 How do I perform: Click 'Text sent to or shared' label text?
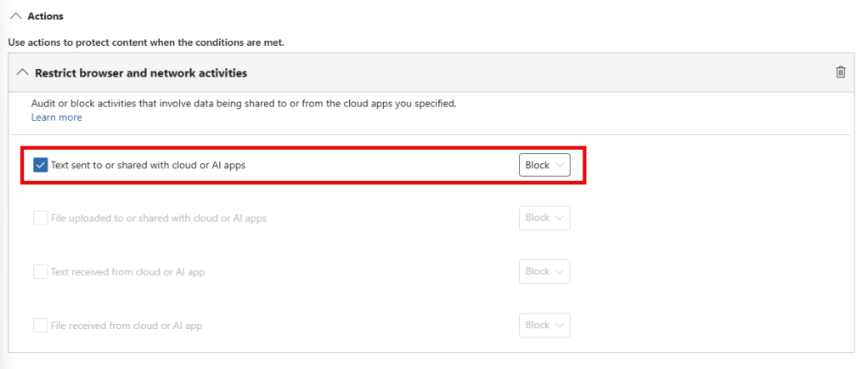tap(148, 165)
